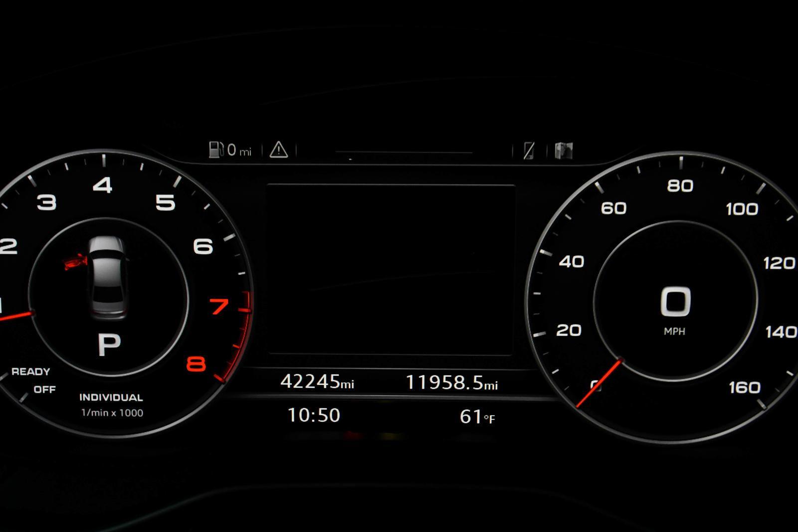Tap the car top-view graphic
The height and width of the screenshot is (532, 798).
[108, 277]
